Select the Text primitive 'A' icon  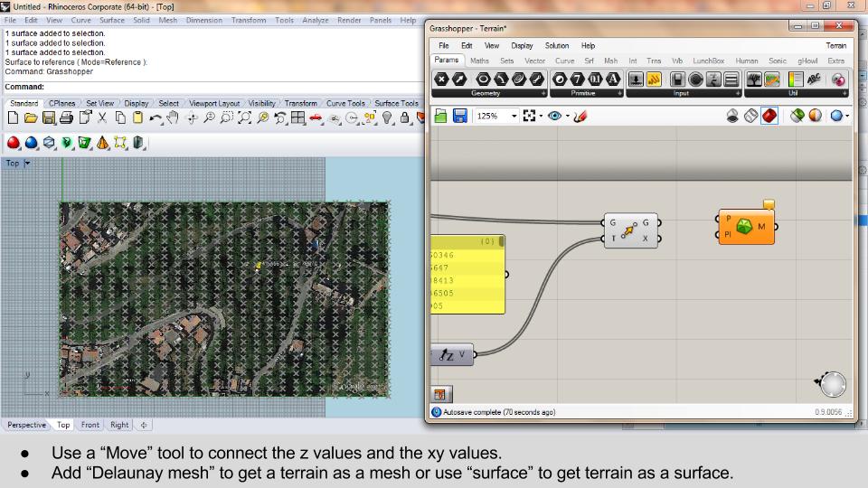tap(613, 80)
